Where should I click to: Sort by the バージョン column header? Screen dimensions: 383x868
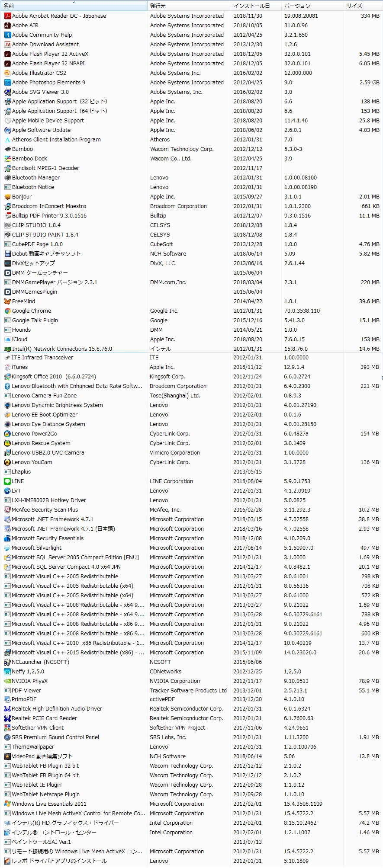click(312, 6)
